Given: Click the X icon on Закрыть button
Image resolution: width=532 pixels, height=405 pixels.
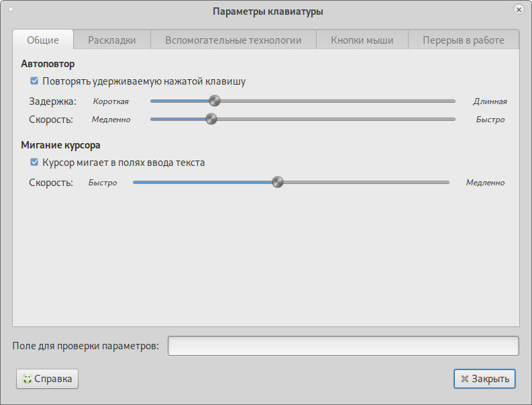Looking at the screenshot, I should point(464,379).
